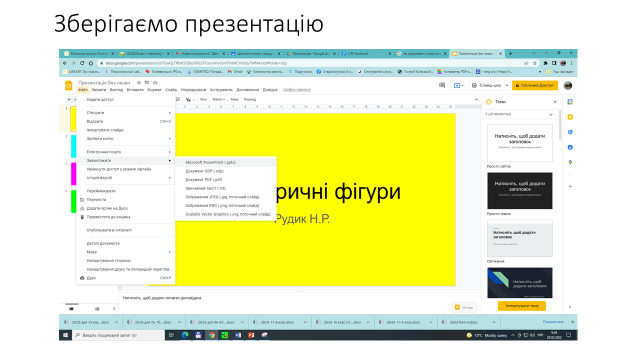Select the 'Завантажити' menu entry

126,160
